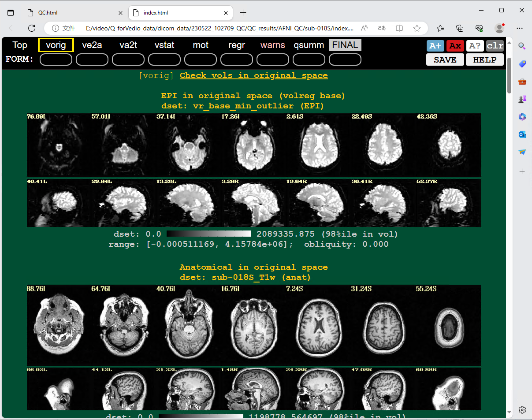532x420 pixels.
Task: Jump to vstat section
Action: click(x=164, y=45)
